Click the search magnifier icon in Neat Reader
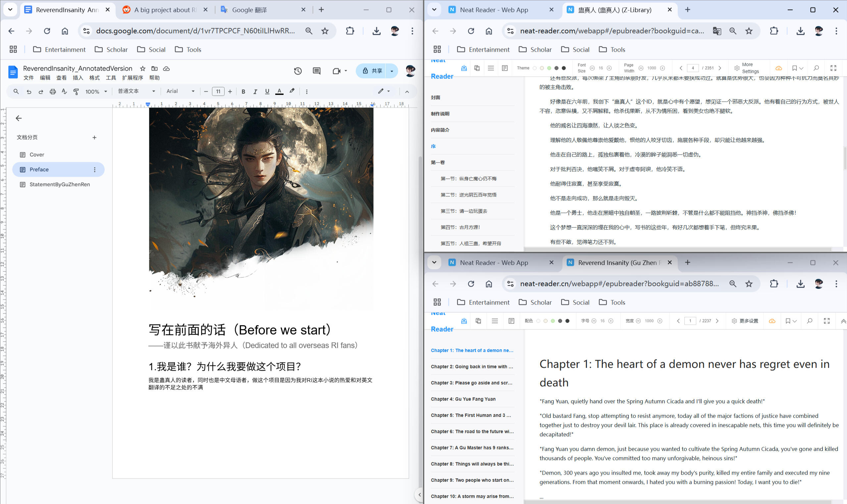 pyautogui.click(x=816, y=68)
